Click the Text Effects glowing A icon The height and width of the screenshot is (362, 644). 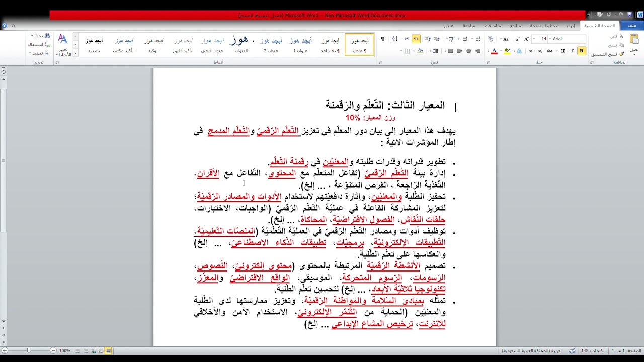click(519, 51)
